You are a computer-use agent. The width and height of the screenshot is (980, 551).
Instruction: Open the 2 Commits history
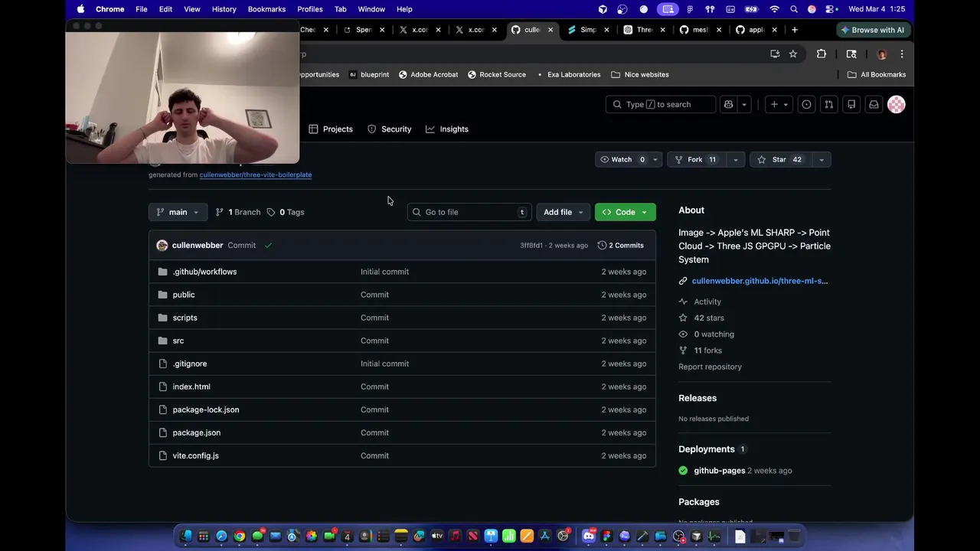coord(620,245)
